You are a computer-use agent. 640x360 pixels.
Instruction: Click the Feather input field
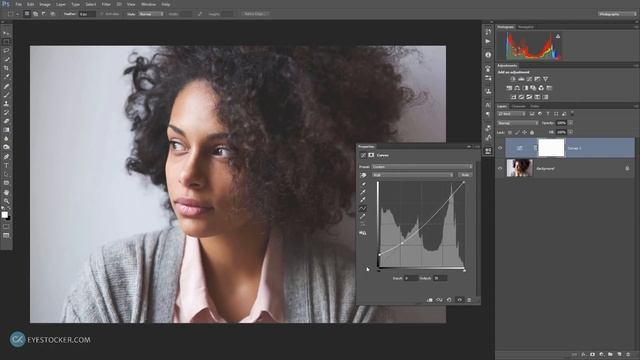[87, 14]
